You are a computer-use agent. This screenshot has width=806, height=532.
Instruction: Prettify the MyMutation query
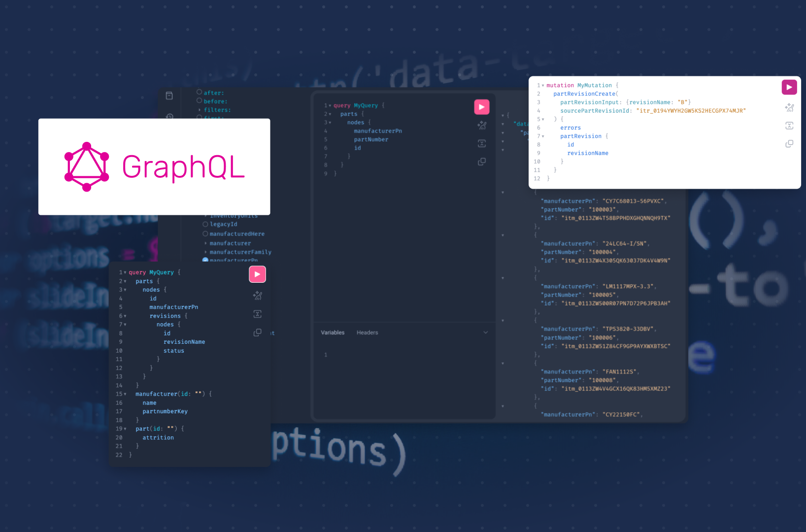789,107
